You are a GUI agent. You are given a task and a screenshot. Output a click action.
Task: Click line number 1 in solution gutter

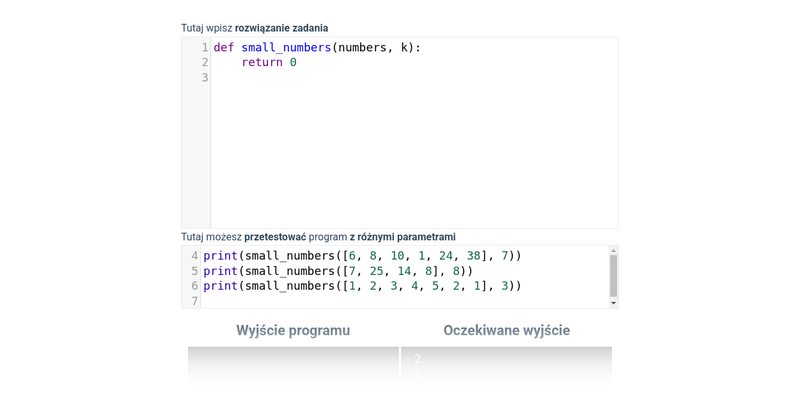204,47
